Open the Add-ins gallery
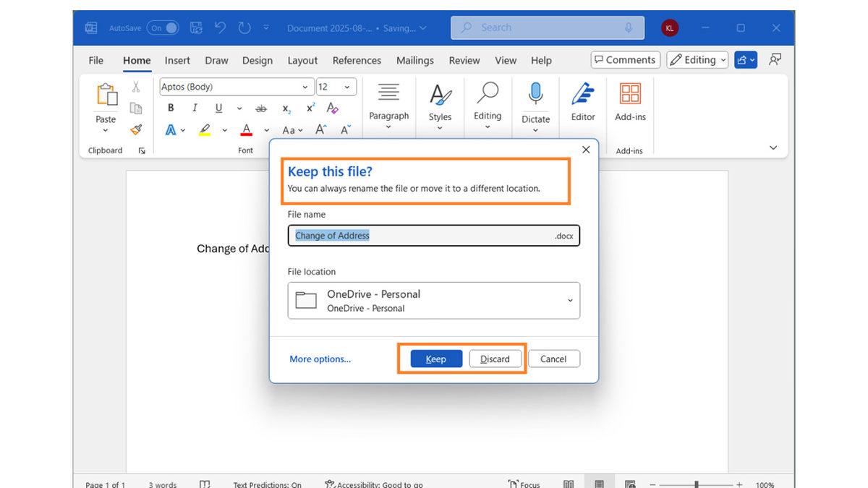The width and height of the screenshot is (868, 488). (630, 101)
